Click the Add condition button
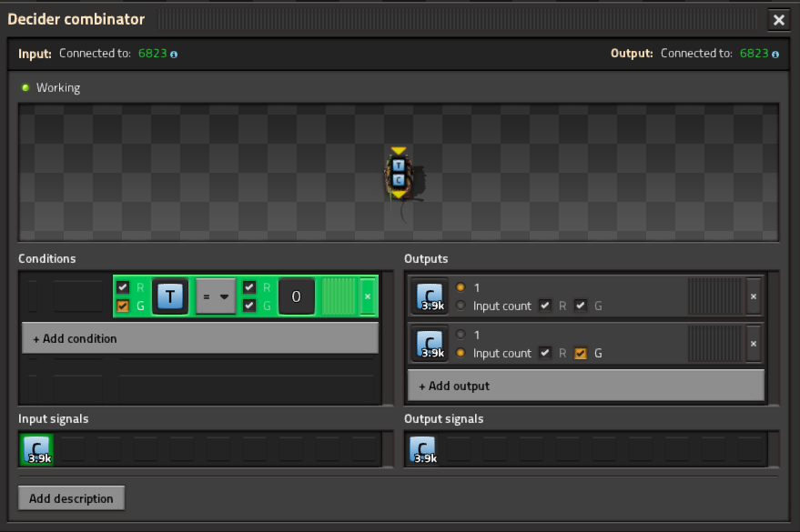Viewport: 800px width, 532px height. [199, 338]
